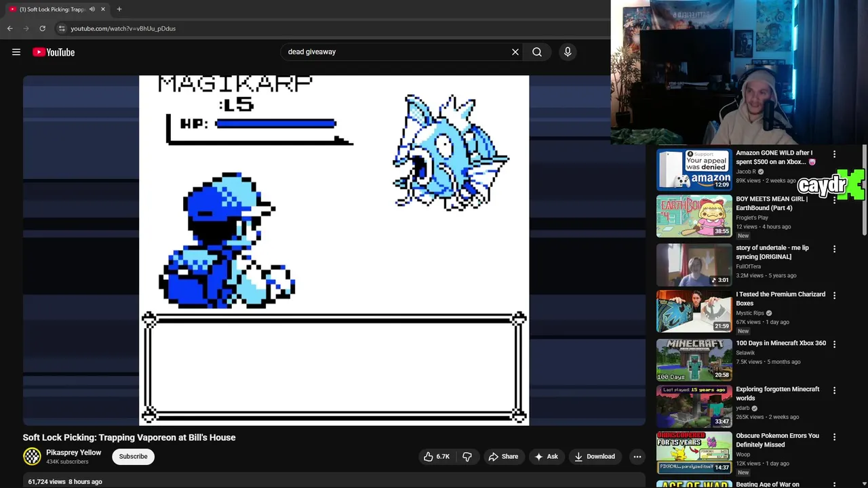Screen dimensions: 868x488
Task: Open 'Exploring forgotten Minecraft worlds' title
Action: tap(778, 394)
